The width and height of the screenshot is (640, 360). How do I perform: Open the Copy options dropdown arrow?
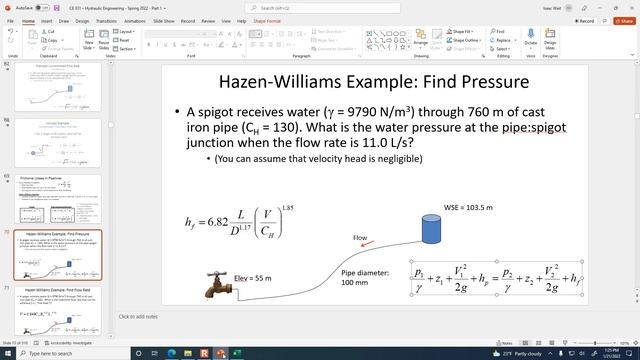[x=62, y=40]
